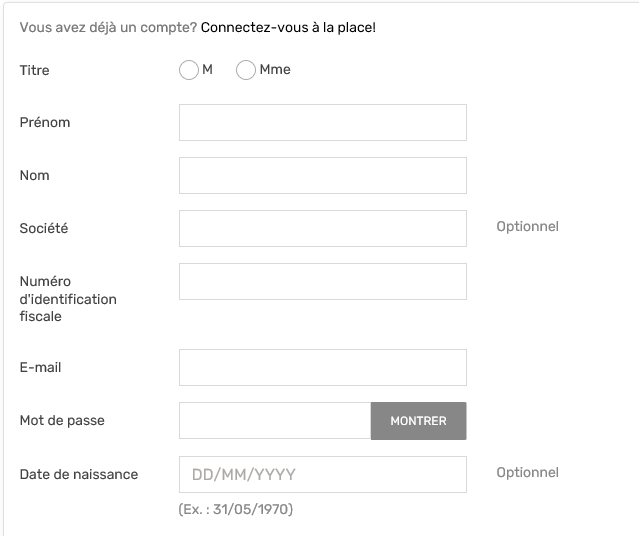The height and width of the screenshot is (536, 639).
Task: Select the "M" title radio button
Action: pos(189,70)
